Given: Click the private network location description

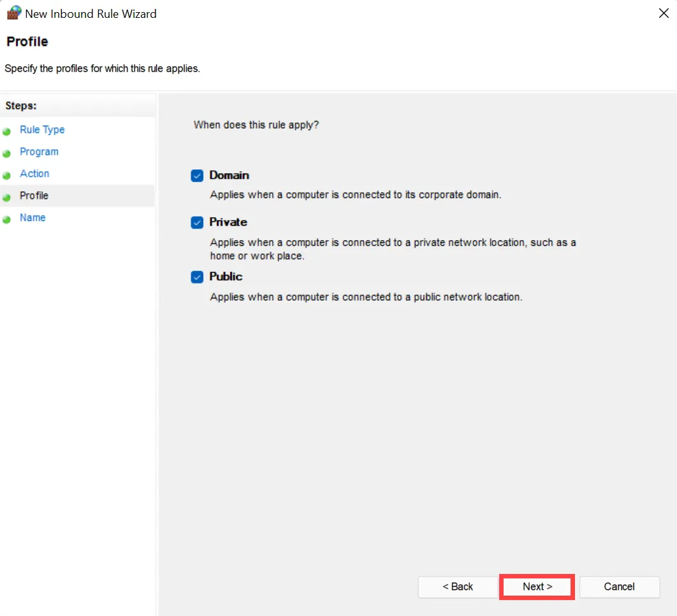Looking at the screenshot, I should [x=393, y=249].
